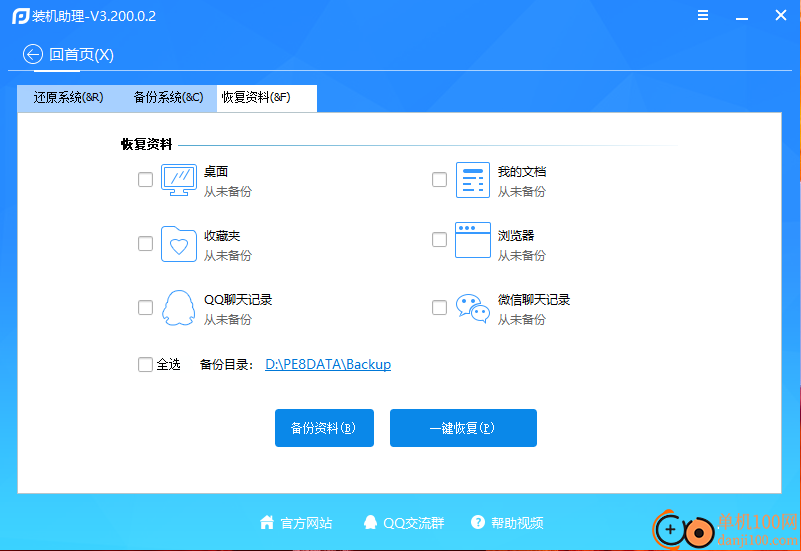
Task: Click the QQ penguin icon
Action: click(x=178, y=308)
